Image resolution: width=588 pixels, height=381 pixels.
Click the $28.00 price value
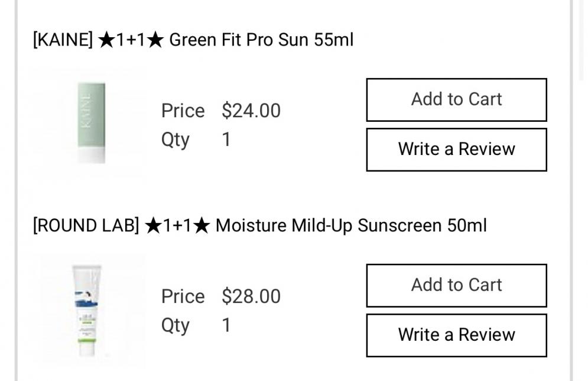click(x=251, y=296)
